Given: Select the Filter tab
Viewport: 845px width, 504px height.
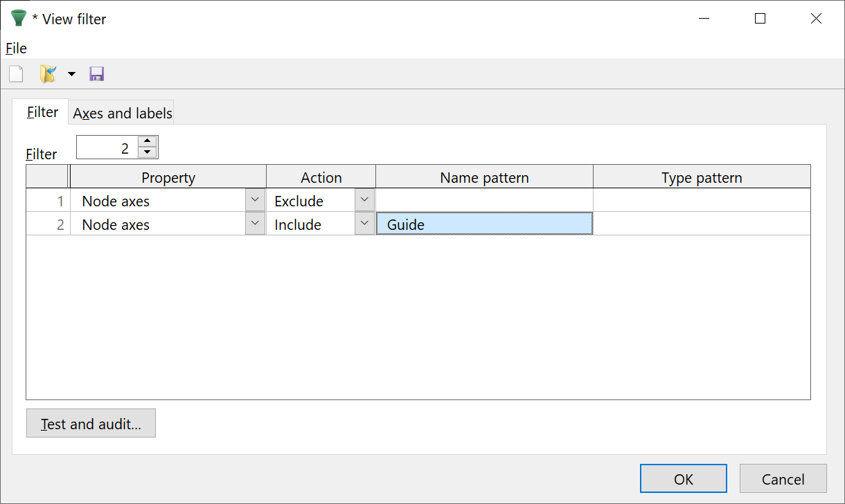Looking at the screenshot, I should (42, 112).
